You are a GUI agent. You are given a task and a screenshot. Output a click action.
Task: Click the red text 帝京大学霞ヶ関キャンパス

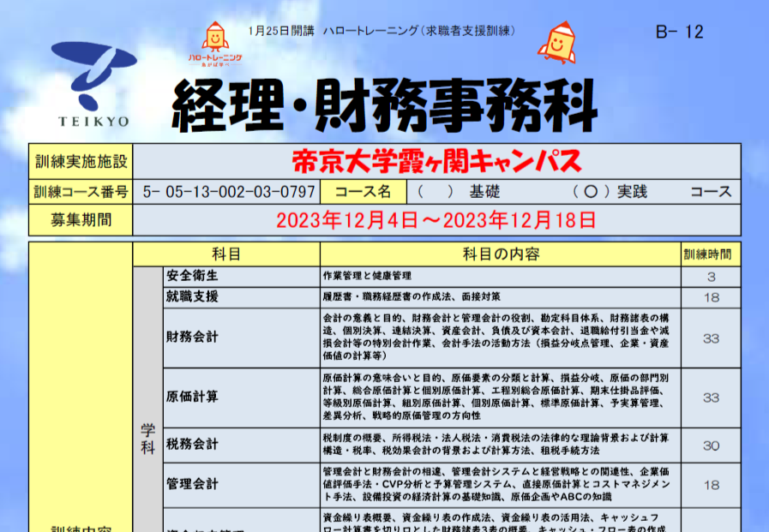coord(436,161)
